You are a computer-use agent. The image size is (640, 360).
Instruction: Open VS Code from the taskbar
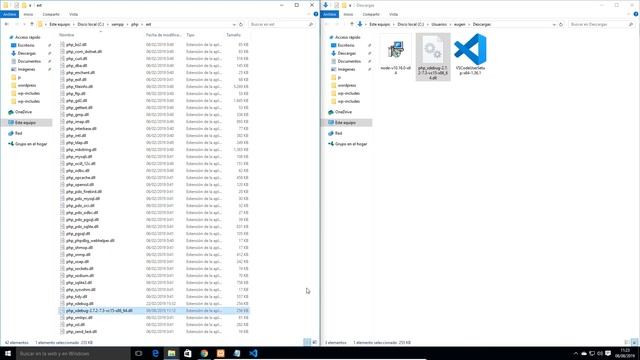(x=253, y=353)
